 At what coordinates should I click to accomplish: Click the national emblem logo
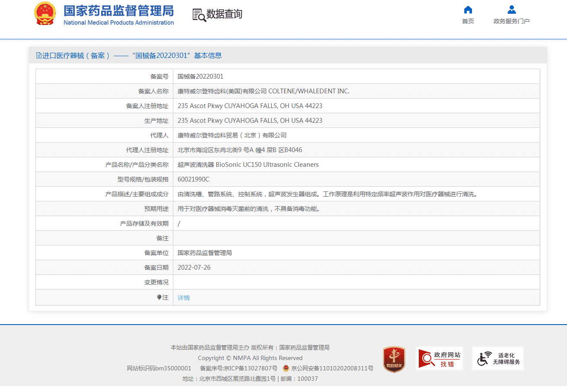coord(45,13)
